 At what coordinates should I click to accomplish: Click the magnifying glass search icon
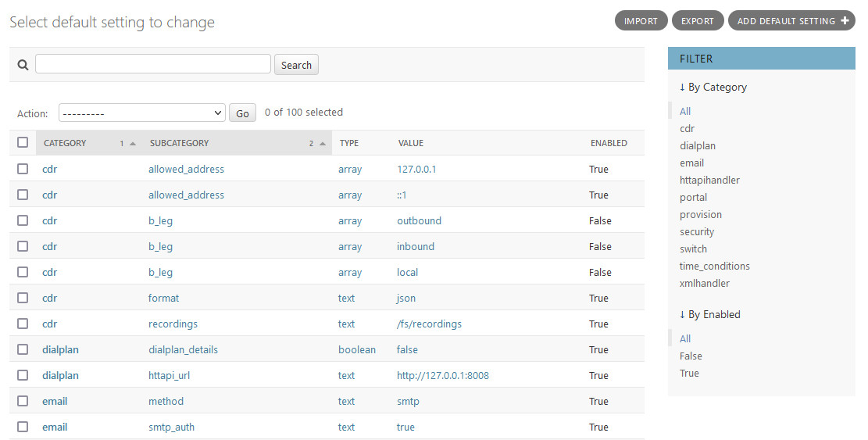(23, 65)
